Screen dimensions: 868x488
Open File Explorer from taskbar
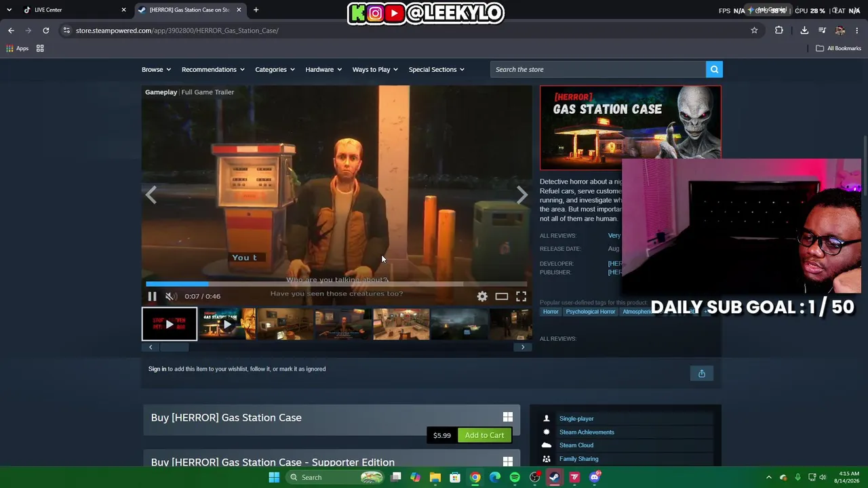[x=435, y=477]
